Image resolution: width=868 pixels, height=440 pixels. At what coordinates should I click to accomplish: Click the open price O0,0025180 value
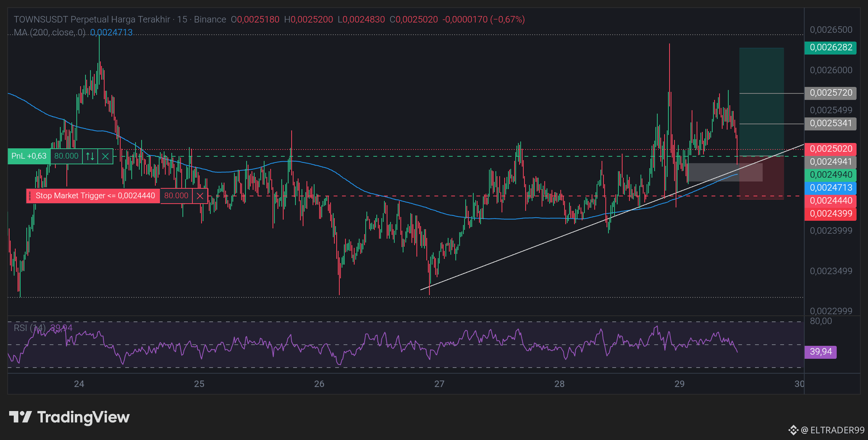pos(255,19)
